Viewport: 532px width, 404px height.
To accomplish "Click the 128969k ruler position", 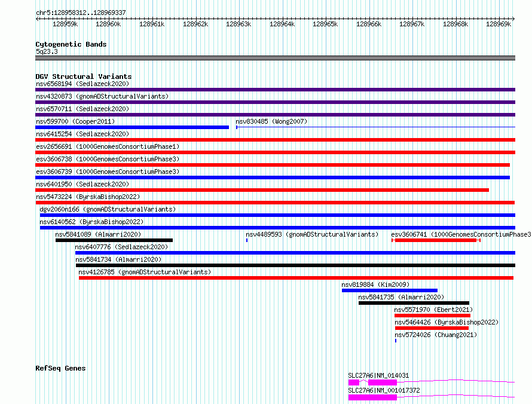I will (499, 24).
